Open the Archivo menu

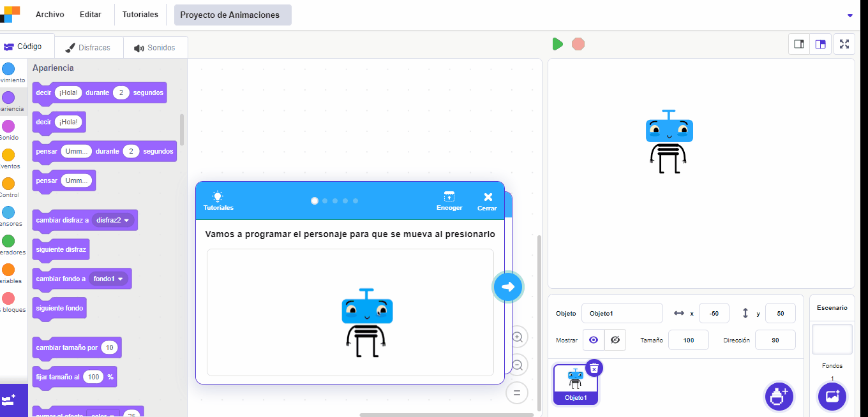pyautogui.click(x=50, y=15)
